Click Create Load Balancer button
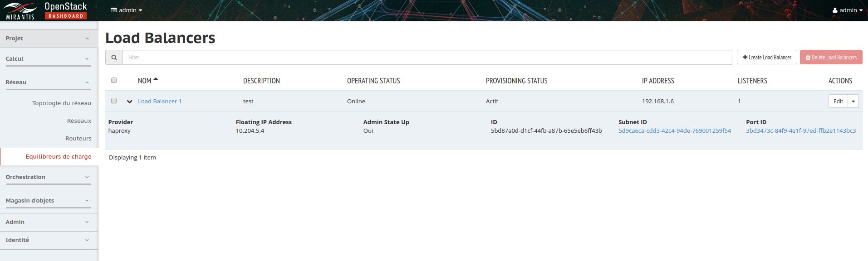Viewport: 868px width, 261px height. (x=767, y=57)
